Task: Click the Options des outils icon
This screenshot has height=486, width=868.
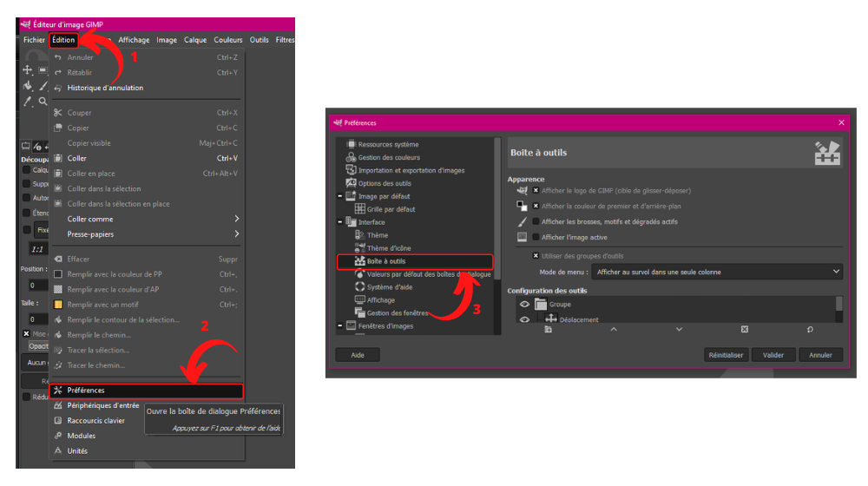Action: click(x=351, y=183)
